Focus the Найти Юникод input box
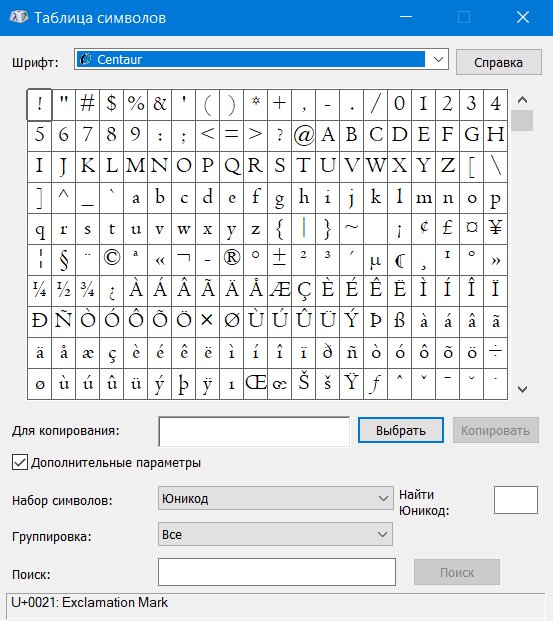 pyautogui.click(x=516, y=500)
